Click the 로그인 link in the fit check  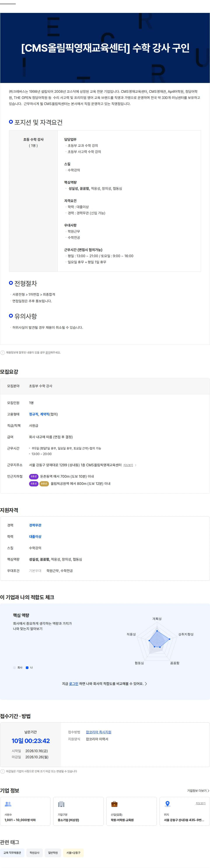pyautogui.click(x=73, y=684)
